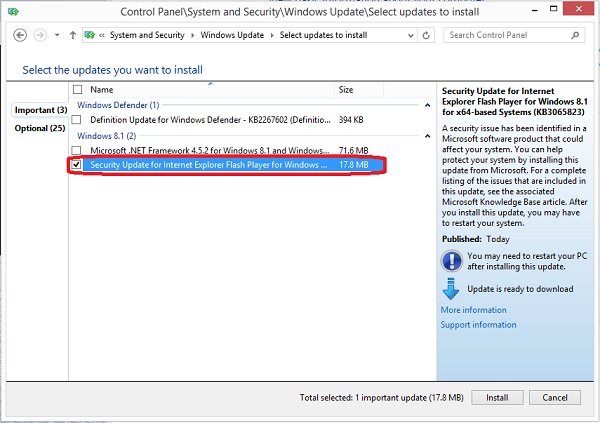Click Select updates to install breadcrumb
600x423 pixels.
coord(323,35)
